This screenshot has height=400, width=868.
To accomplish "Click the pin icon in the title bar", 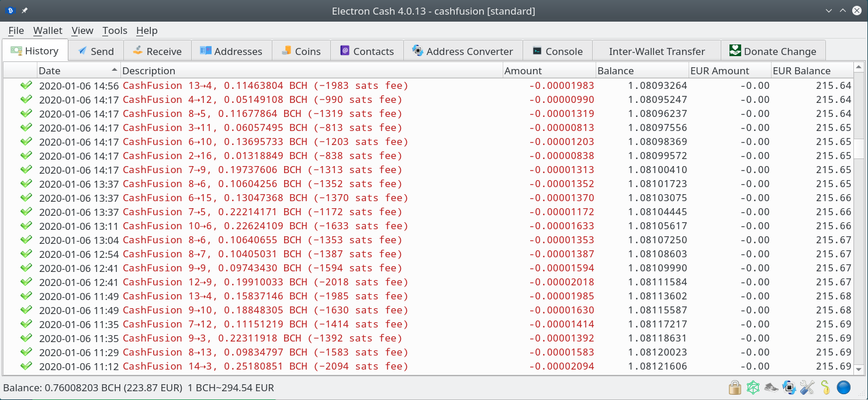I will click(x=25, y=11).
